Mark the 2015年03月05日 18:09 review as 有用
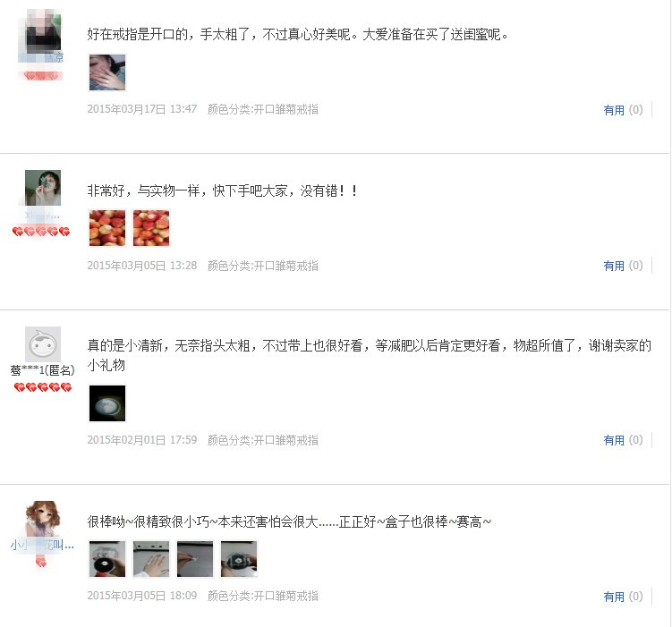The image size is (672, 627). [x=614, y=597]
